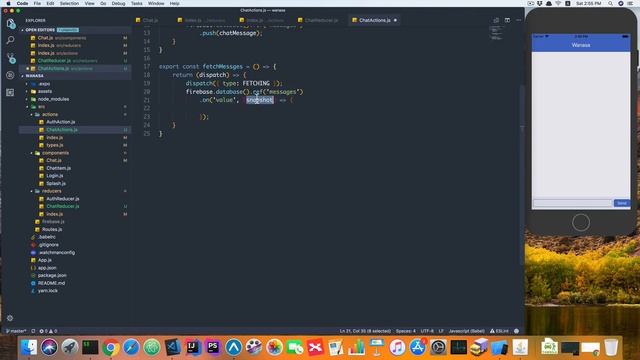Tap the Send button in simulator
The height and width of the screenshot is (360, 640).
(x=622, y=203)
